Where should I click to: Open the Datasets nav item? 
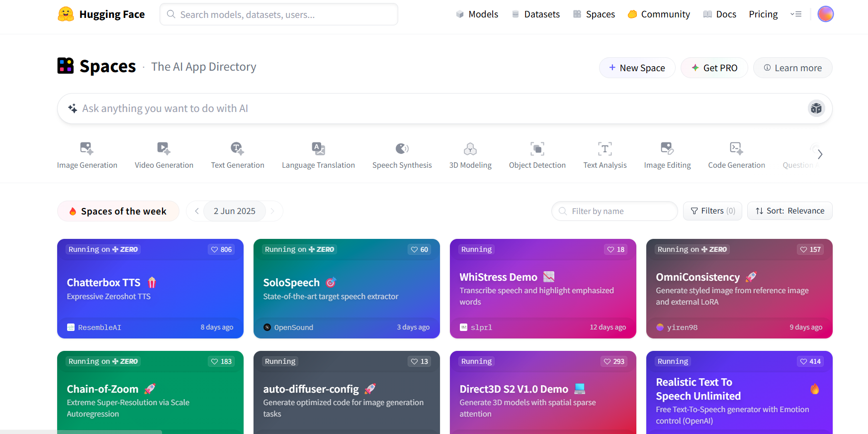536,14
